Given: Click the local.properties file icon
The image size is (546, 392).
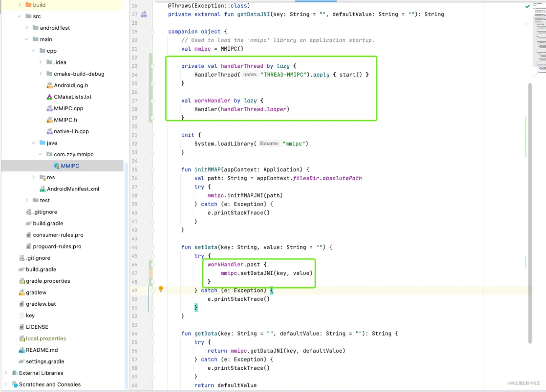Looking at the screenshot, I should 22,338.
